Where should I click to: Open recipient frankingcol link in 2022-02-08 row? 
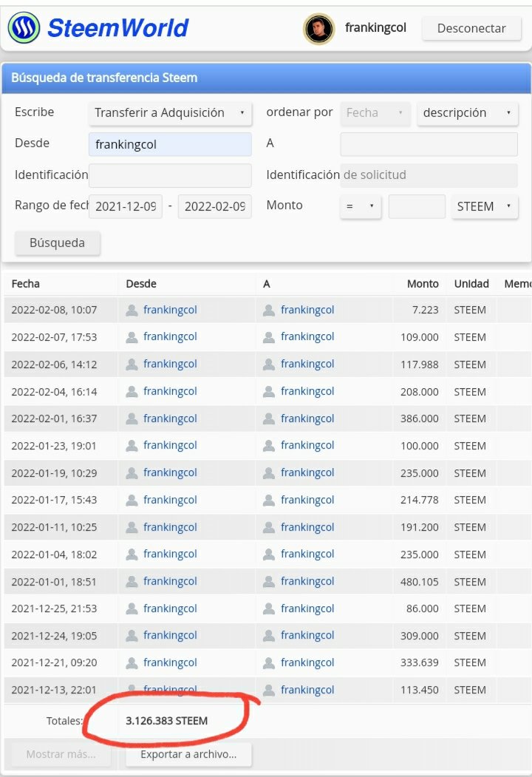pyautogui.click(x=307, y=310)
